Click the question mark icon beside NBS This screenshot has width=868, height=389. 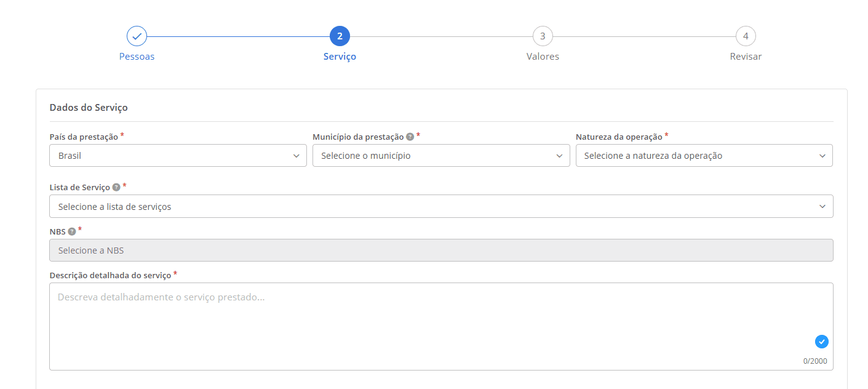(72, 231)
